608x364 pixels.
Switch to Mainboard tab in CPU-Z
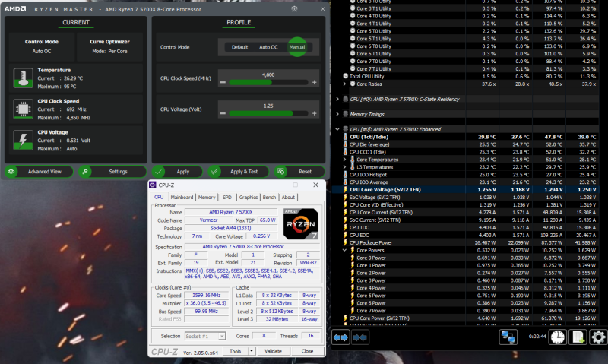(x=182, y=197)
